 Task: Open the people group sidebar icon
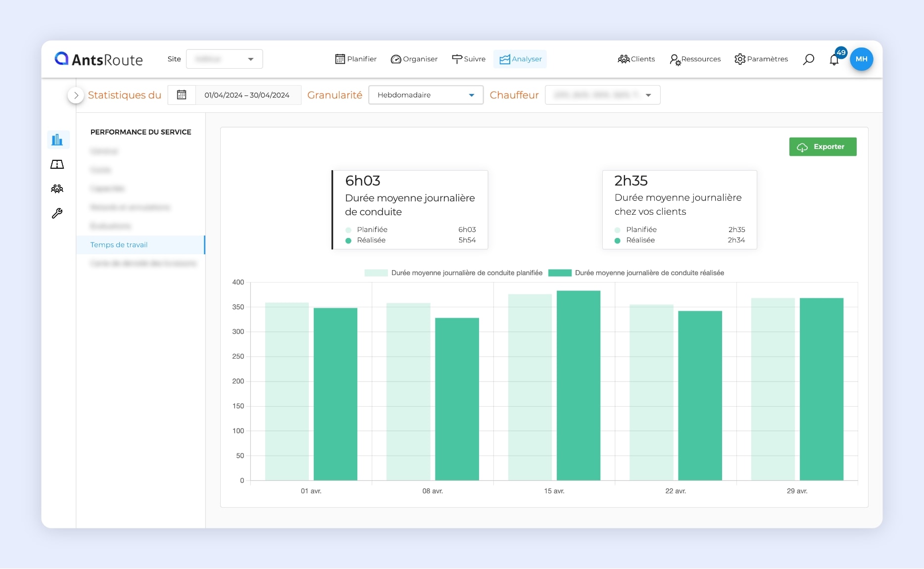pyautogui.click(x=57, y=189)
